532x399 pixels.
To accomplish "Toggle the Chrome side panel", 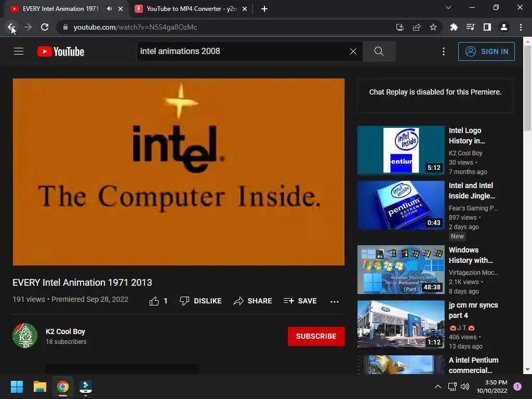I will (x=487, y=27).
